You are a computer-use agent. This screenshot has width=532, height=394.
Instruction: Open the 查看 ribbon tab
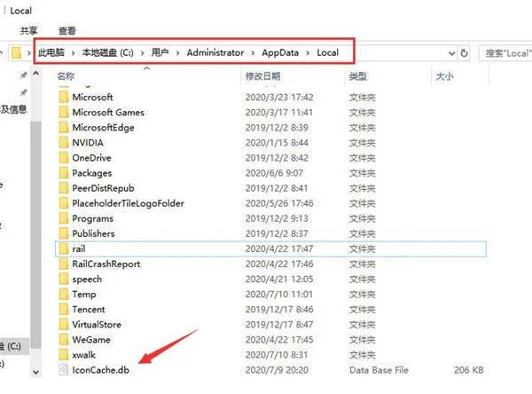coord(66,31)
